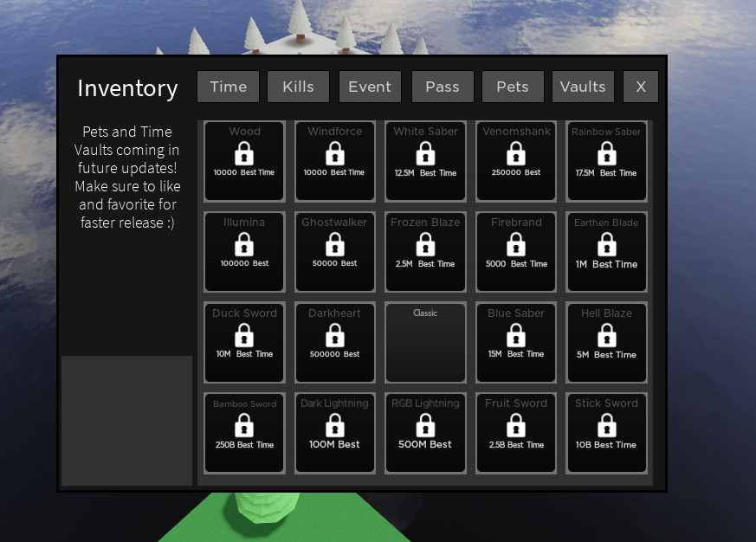Click '2.5B Best Time' on Fruit Sword
756x542 pixels.
tap(516, 444)
